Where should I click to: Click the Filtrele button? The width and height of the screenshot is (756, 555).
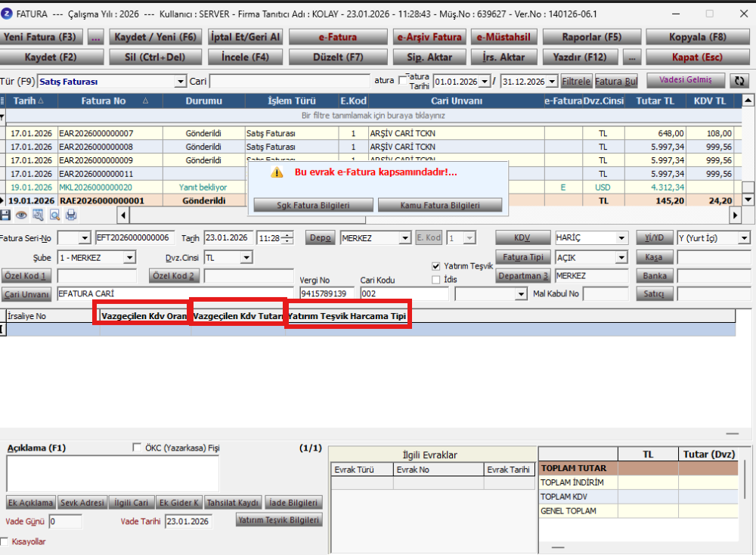point(576,81)
